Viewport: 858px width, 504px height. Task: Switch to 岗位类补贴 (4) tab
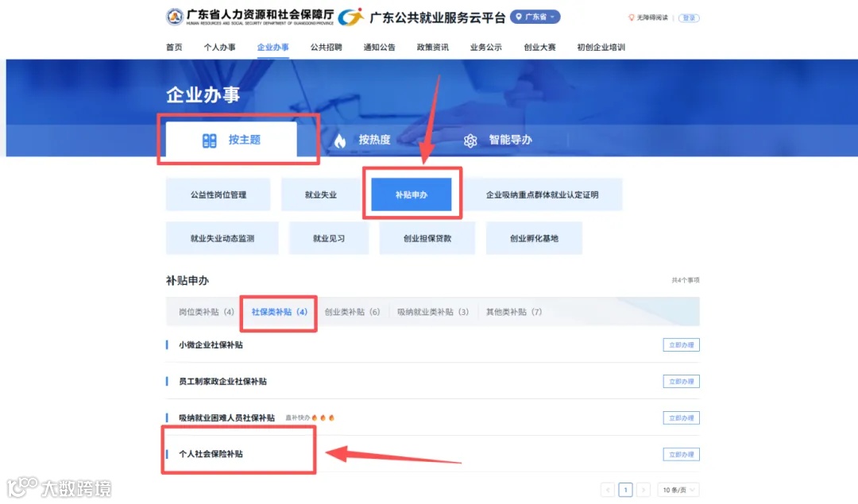(207, 312)
